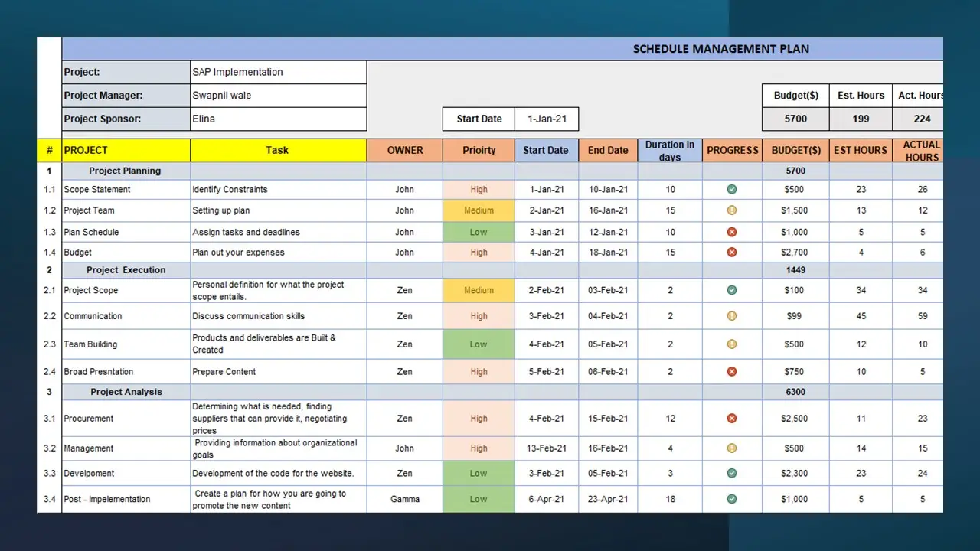The height and width of the screenshot is (551, 980).
Task: Click the green check progress icon for Scope Statement
Action: tap(732, 189)
